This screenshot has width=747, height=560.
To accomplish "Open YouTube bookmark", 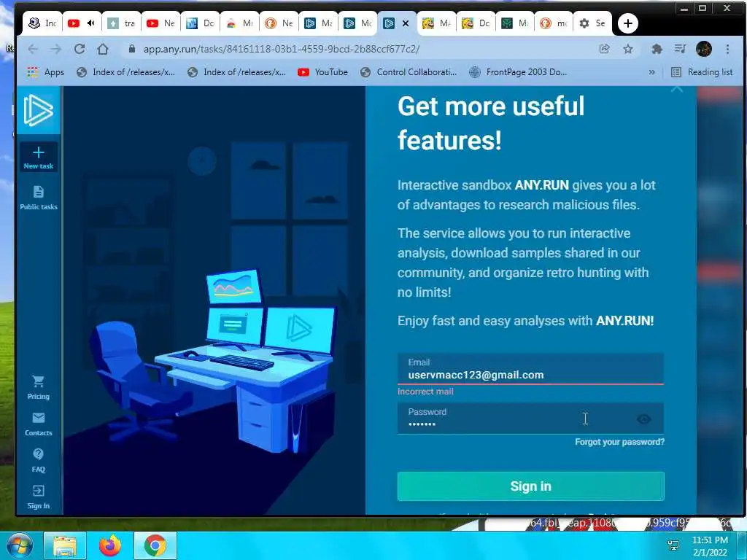I will [x=322, y=72].
